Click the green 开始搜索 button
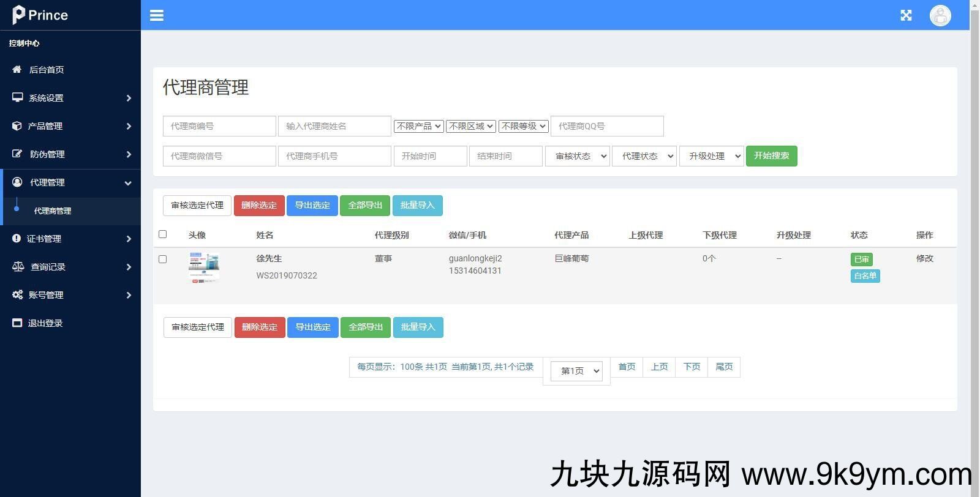 (771, 155)
